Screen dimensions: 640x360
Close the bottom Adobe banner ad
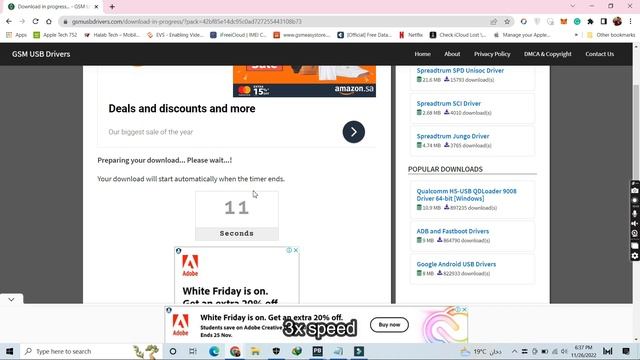(464, 309)
